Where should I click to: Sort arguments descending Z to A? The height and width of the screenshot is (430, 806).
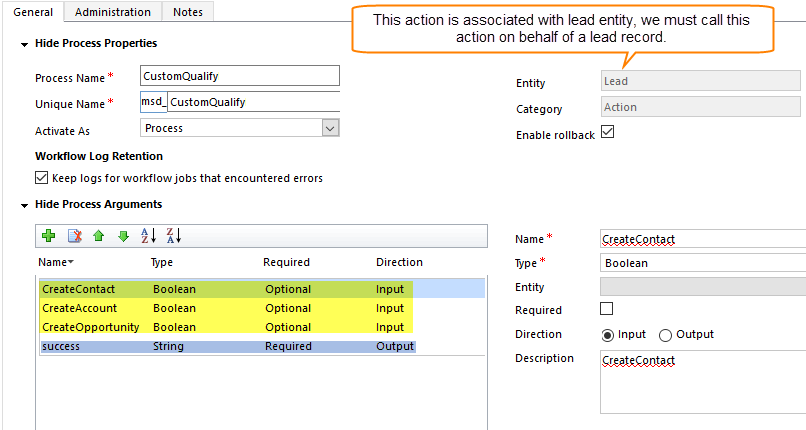[x=173, y=236]
